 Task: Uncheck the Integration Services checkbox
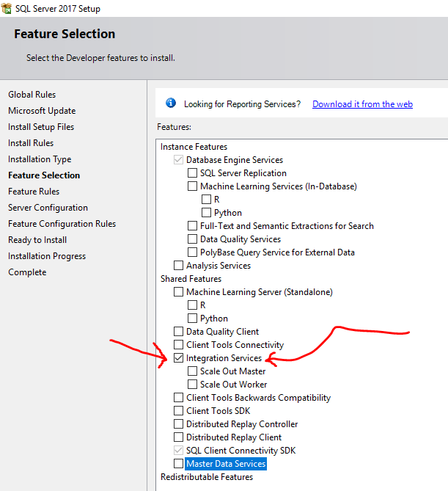179,358
